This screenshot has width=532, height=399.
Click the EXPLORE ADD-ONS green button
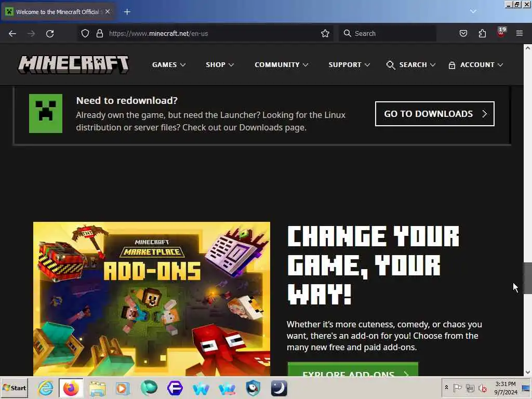pyautogui.click(x=353, y=369)
